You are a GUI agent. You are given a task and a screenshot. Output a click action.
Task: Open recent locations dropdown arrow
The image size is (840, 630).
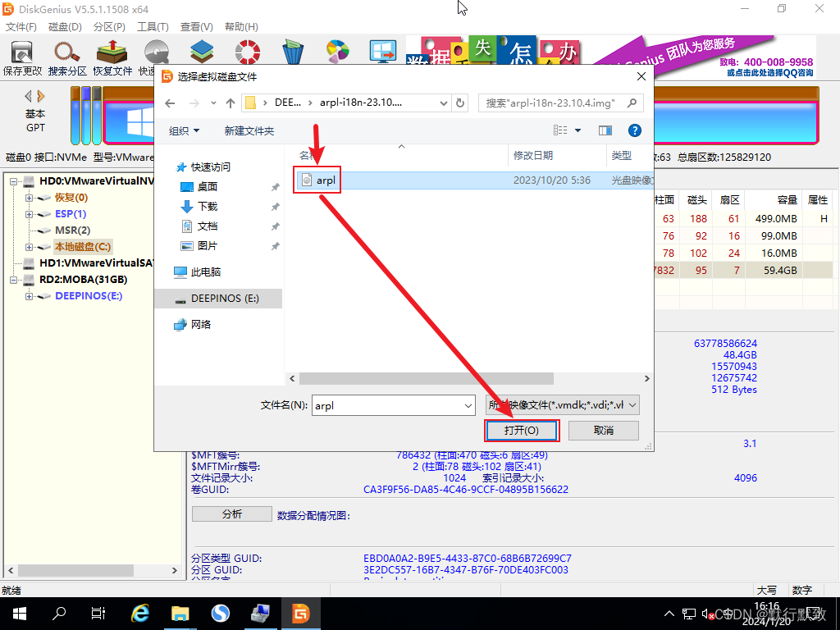point(213,103)
